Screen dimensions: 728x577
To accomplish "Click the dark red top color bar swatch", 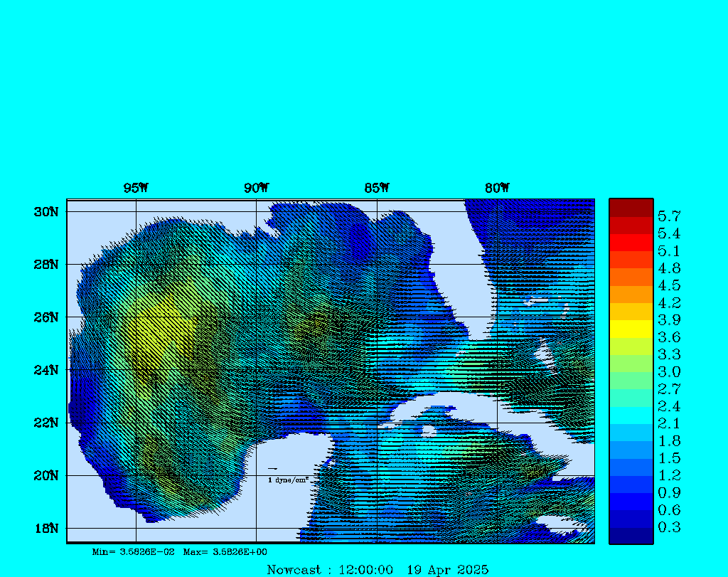I will (631, 208).
